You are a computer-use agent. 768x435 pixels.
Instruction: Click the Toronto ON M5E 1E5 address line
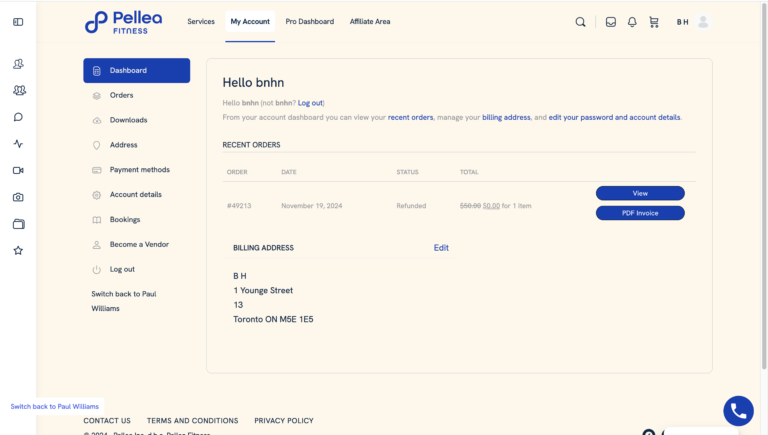[x=273, y=319]
